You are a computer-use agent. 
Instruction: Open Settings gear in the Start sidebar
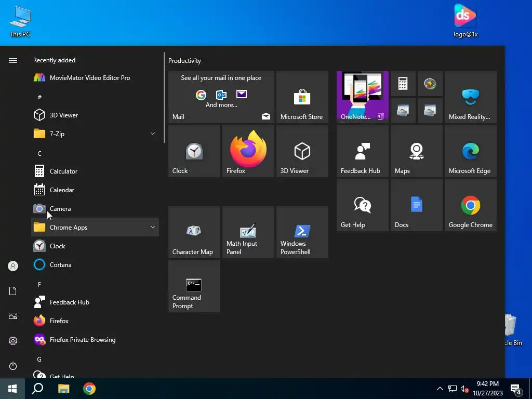pyautogui.click(x=13, y=341)
